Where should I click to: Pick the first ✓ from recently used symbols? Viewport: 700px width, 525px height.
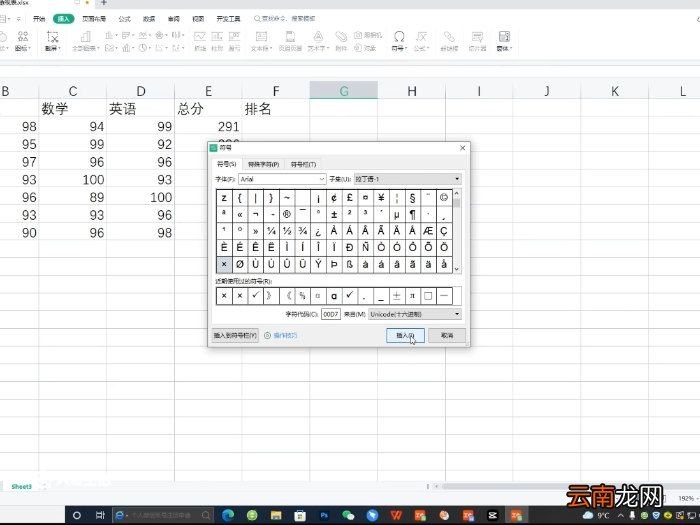[x=255, y=296]
